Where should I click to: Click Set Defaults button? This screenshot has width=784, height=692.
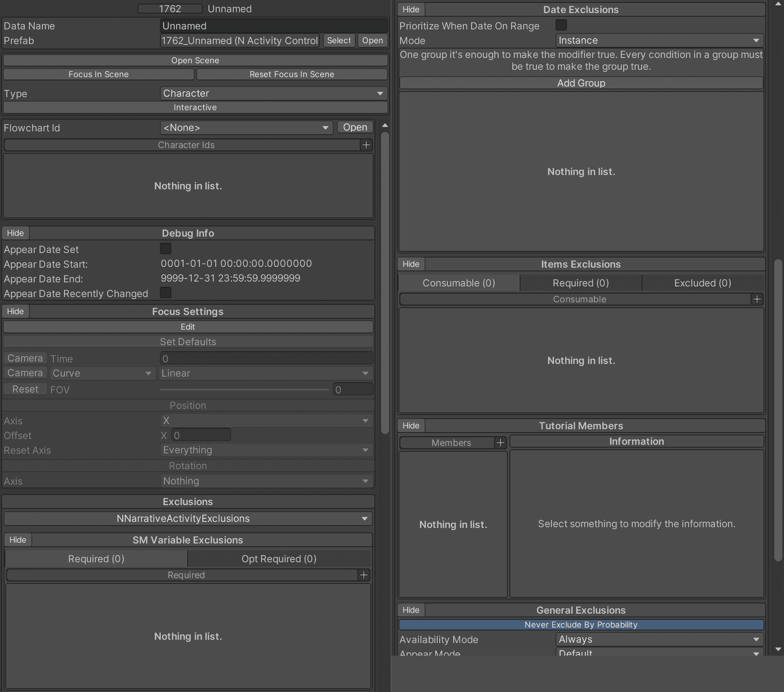point(188,342)
